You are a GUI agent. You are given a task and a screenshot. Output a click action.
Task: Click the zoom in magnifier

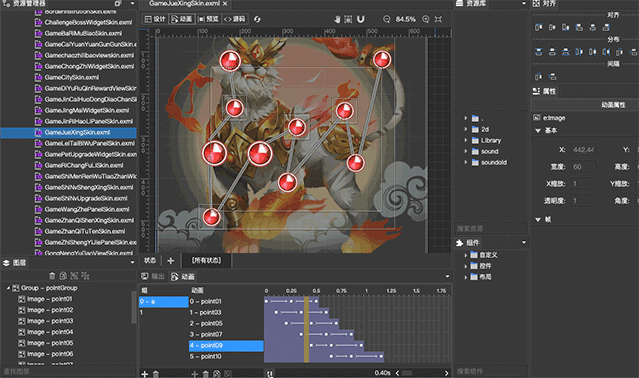[425, 19]
